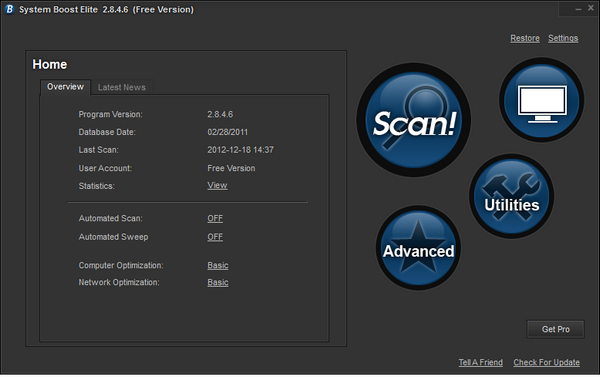
Task: View the Statistics link
Action: coord(217,185)
